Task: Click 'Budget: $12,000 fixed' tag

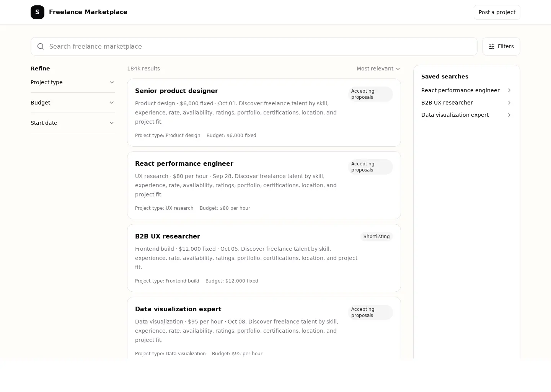Action: (x=232, y=281)
